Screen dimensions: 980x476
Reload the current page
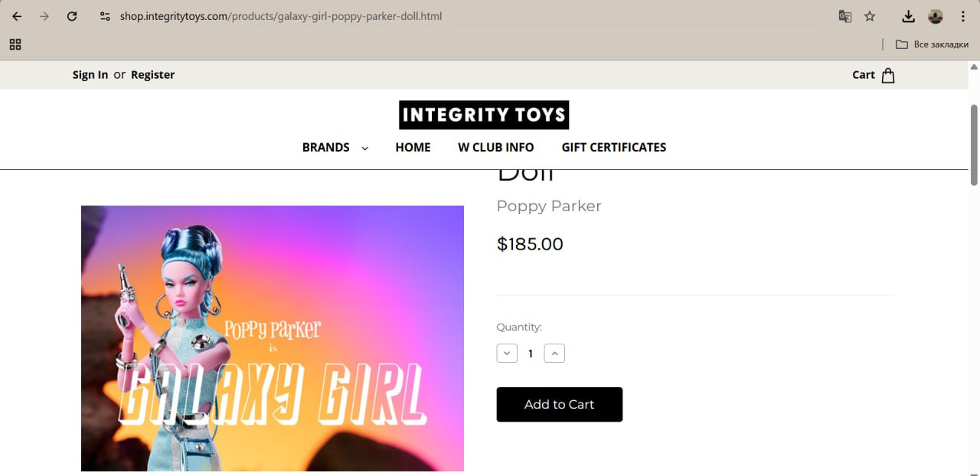tap(72, 16)
